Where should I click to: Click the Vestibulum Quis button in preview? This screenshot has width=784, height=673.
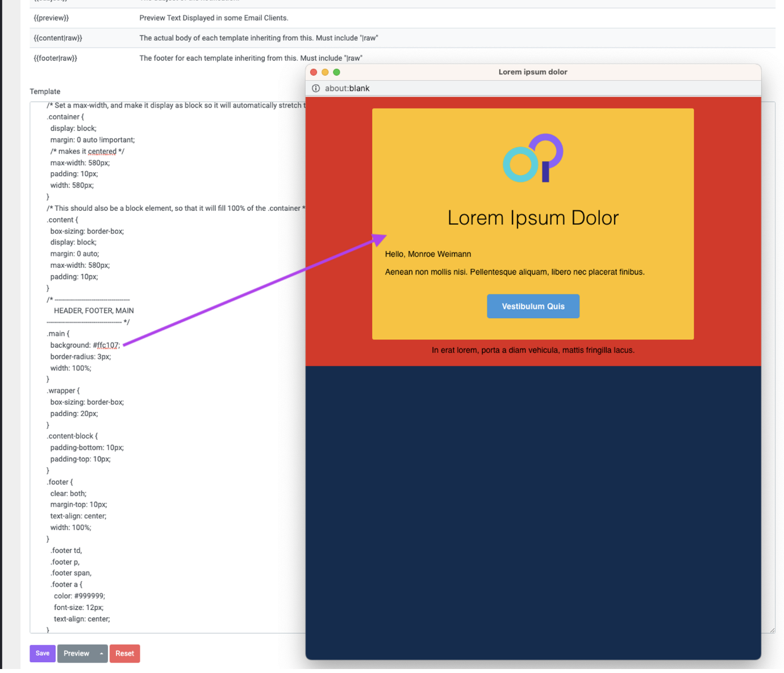pyautogui.click(x=533, y=306)
